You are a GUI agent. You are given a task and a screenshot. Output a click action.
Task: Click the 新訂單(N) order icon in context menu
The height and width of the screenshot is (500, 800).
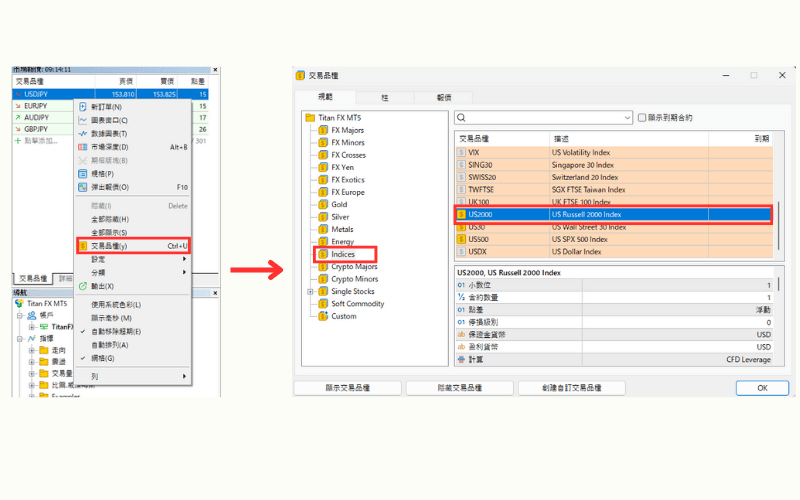tap(83, 107)
